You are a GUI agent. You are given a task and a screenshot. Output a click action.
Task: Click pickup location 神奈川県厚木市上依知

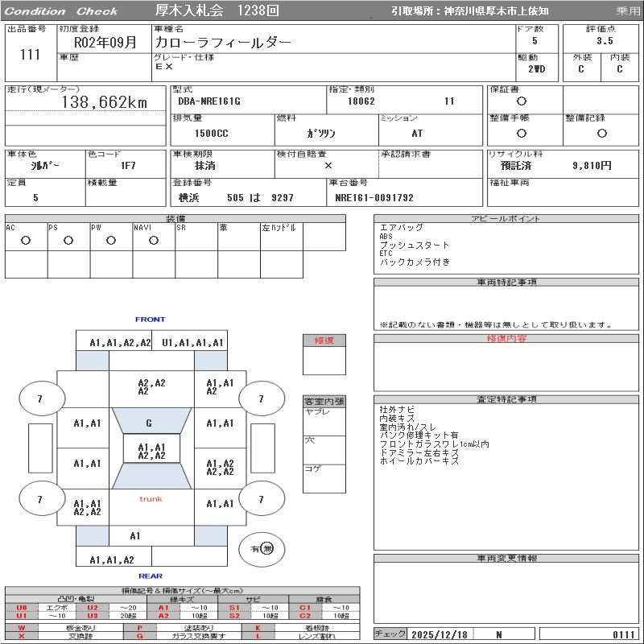[496, 11]
